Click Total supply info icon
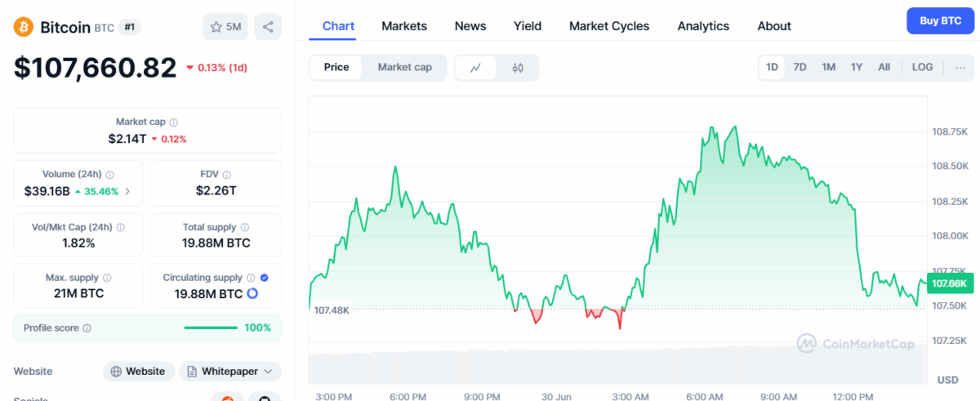This screenshot has height=401, width=980. point(245,228)
